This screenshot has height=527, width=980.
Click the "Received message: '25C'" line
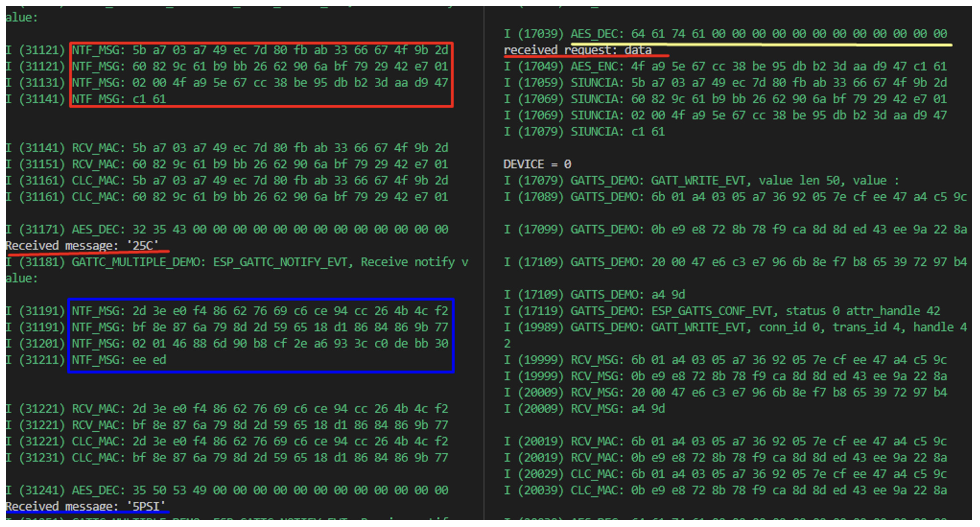(x=82, y=245)
